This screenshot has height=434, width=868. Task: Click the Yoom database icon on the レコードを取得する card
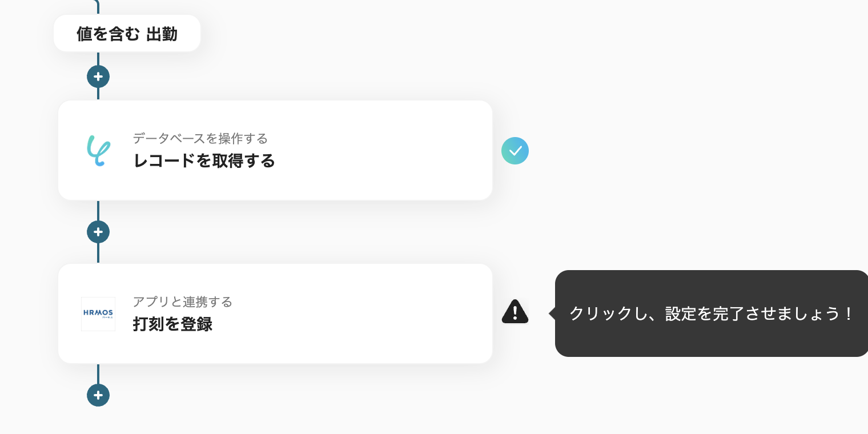click(x=98, y=150)
